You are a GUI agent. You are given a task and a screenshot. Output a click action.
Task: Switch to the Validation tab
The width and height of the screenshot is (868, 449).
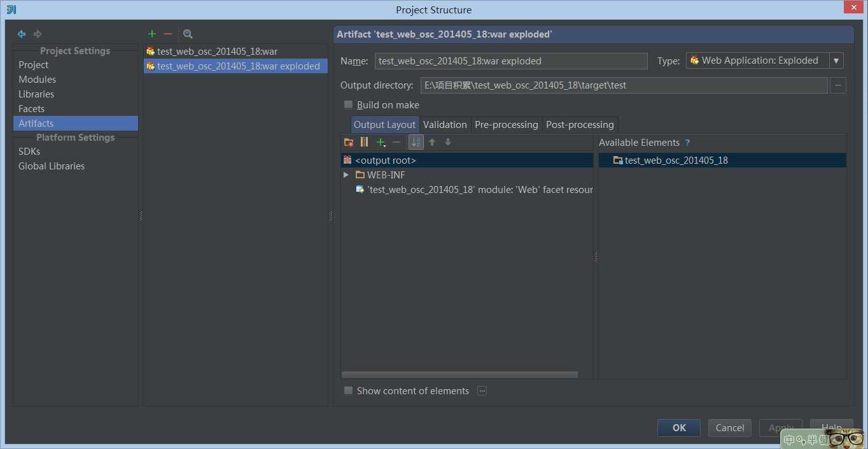[x=445, y=124]
